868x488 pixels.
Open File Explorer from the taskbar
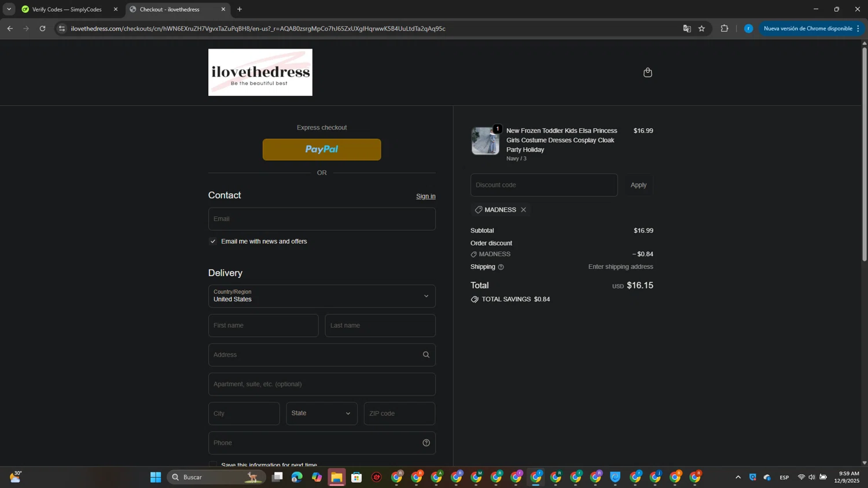[x=337, y=477]
